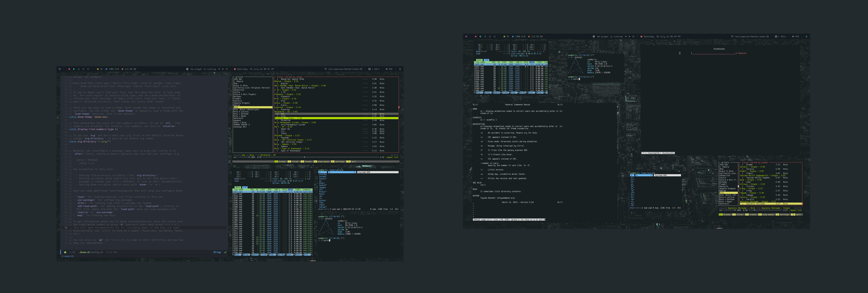This screenshot has height=293, width=868.
Task: Switch to the fifth workspace dot in left bar
Action: click(x=88, y=69)
